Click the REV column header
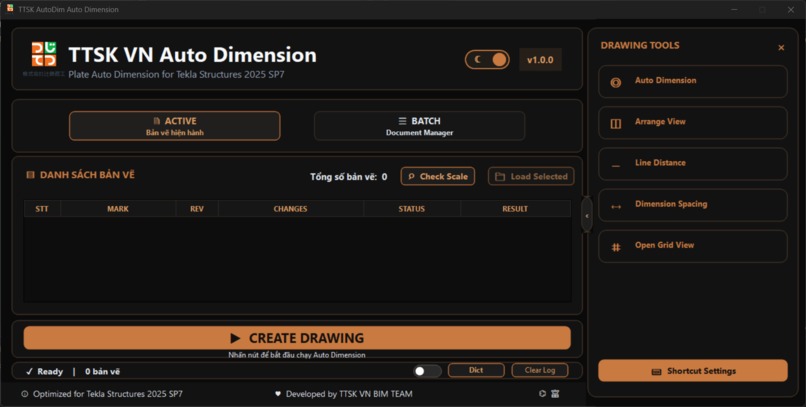 197,209
